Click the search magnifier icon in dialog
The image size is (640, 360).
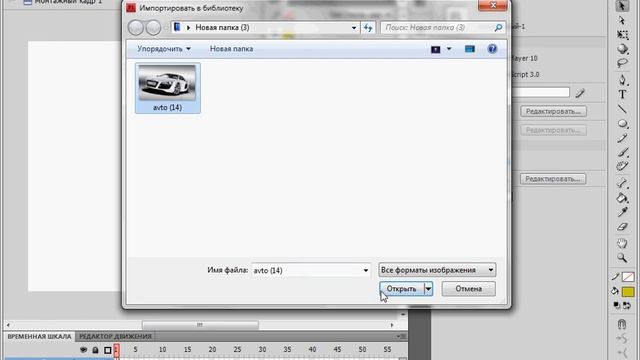(x=498, y=28)
